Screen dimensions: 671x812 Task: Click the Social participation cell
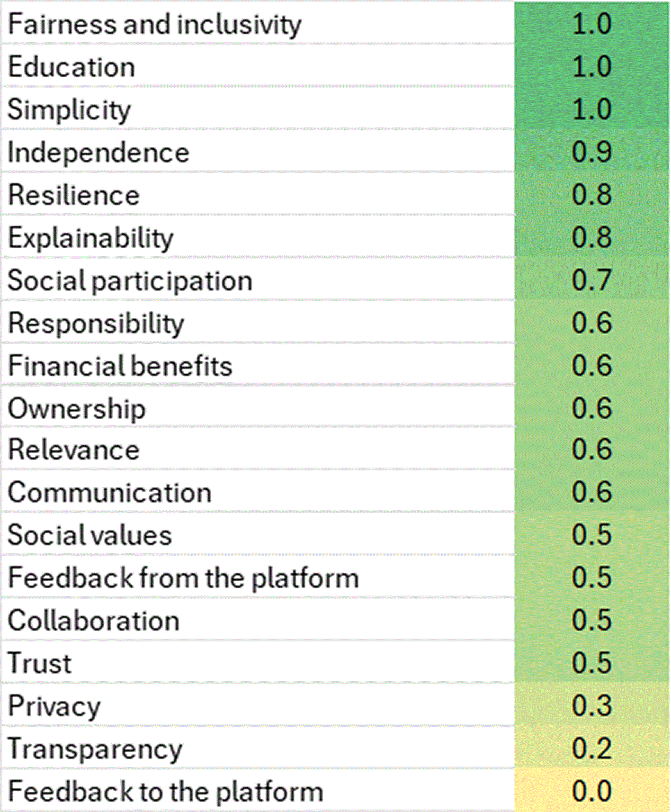(x=258, y=279)
